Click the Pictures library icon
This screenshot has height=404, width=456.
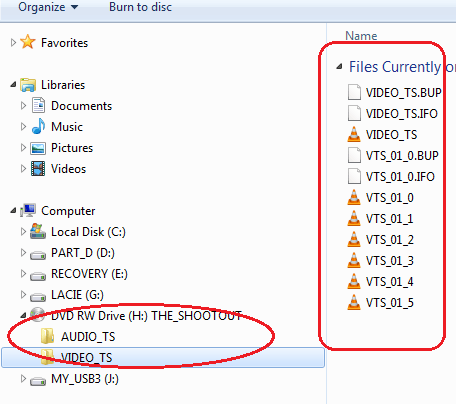(38, 148)
